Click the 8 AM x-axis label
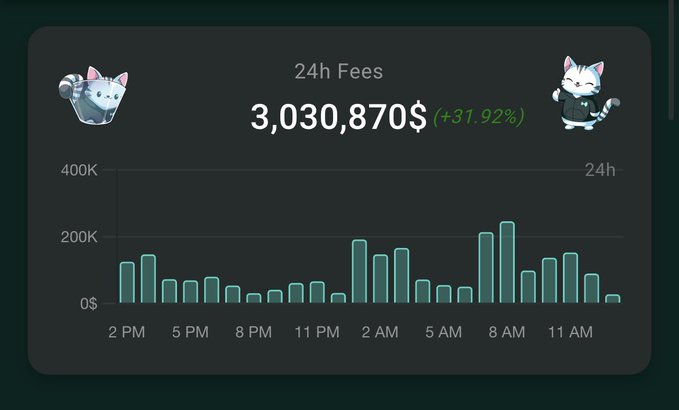Image resolution: width=679 pixels, height=410 pixels. click(507, 332)
